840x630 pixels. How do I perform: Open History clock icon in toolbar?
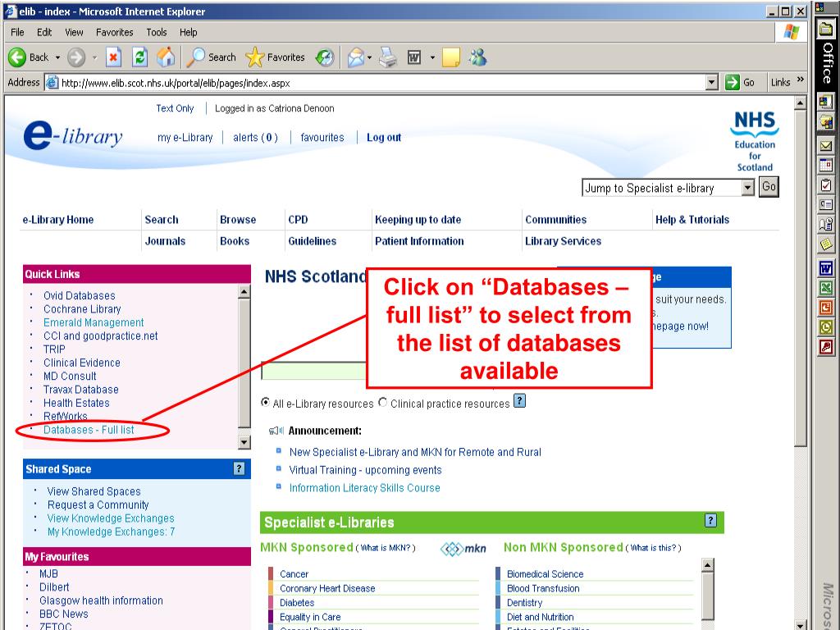[x=325, y=57]
